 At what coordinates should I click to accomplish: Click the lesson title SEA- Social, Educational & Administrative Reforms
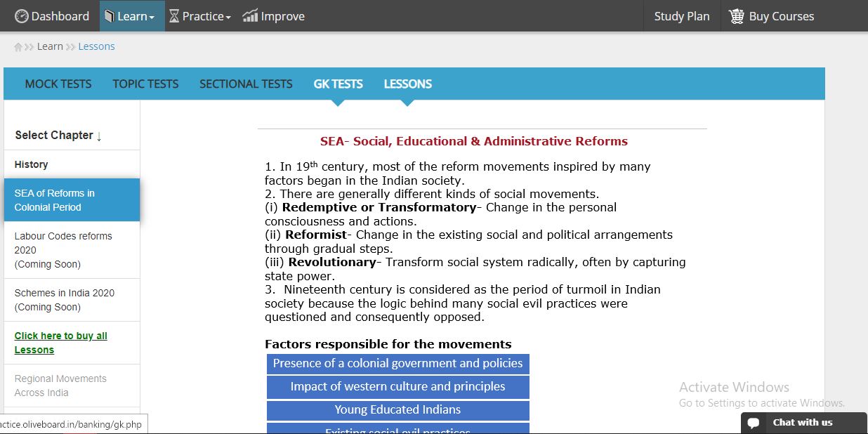tap(474, 141)
